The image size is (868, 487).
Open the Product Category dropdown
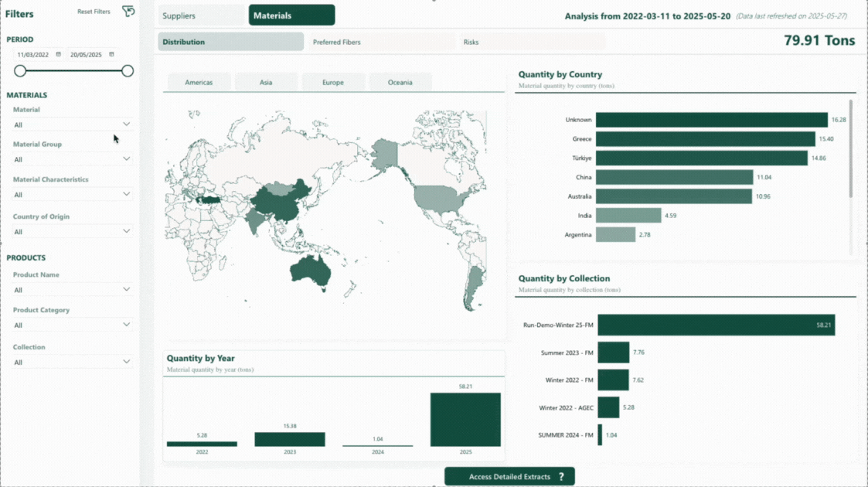(x=127, y=325)
